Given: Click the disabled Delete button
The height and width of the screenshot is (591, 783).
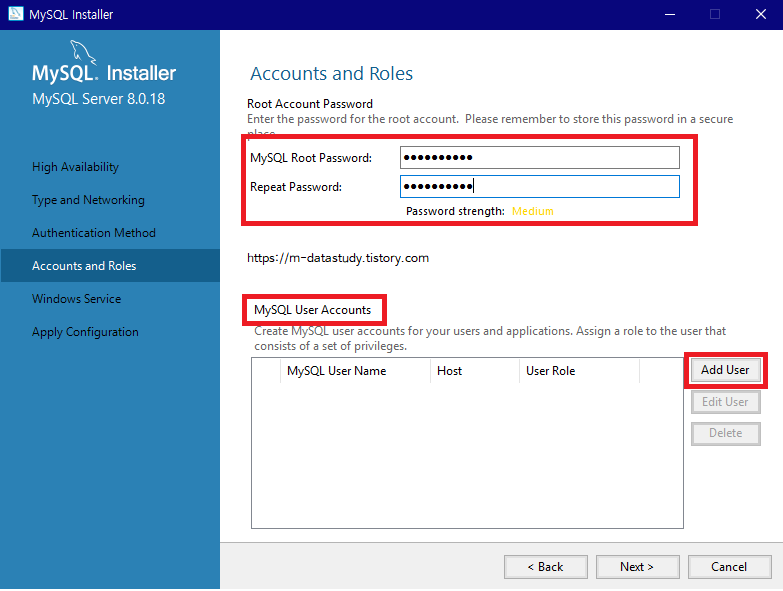Looking at the screenshot, I should pos(725,433).
